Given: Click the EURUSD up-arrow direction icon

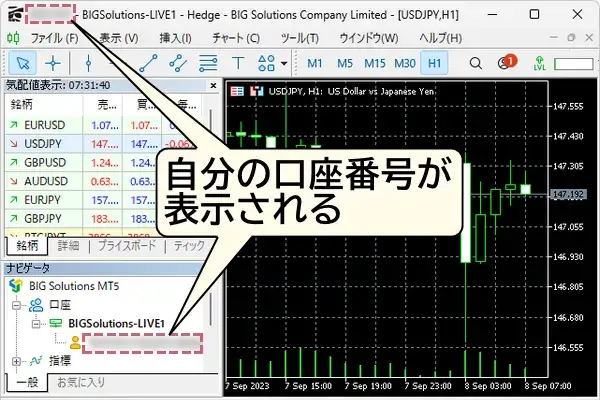Looking at the screenshot, I should point(14,125).
